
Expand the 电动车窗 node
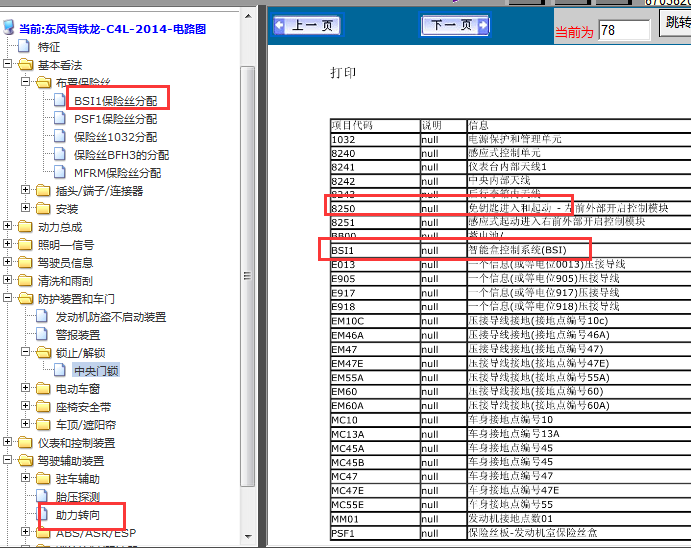click(26, 388)
